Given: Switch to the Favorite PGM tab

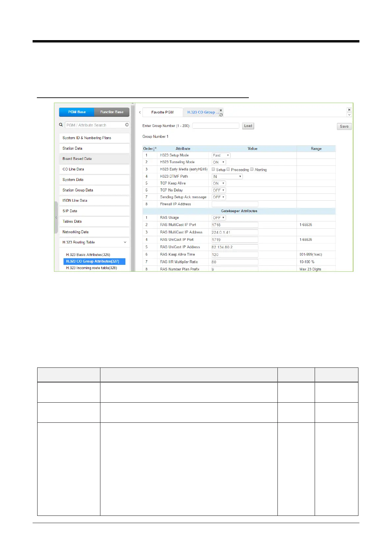Looking at the screenshot, I should click(x=162, y=112).
